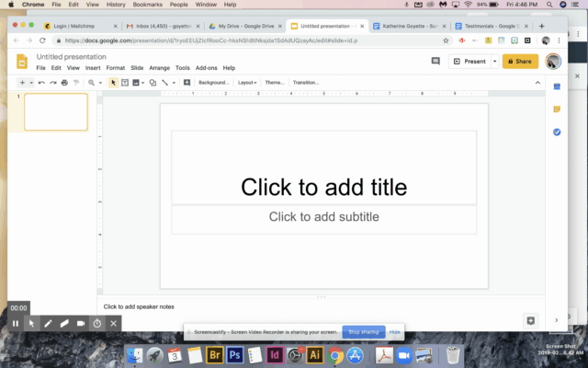
Task: Expand the line type dropdown arrow
Action: coord(174,83)
